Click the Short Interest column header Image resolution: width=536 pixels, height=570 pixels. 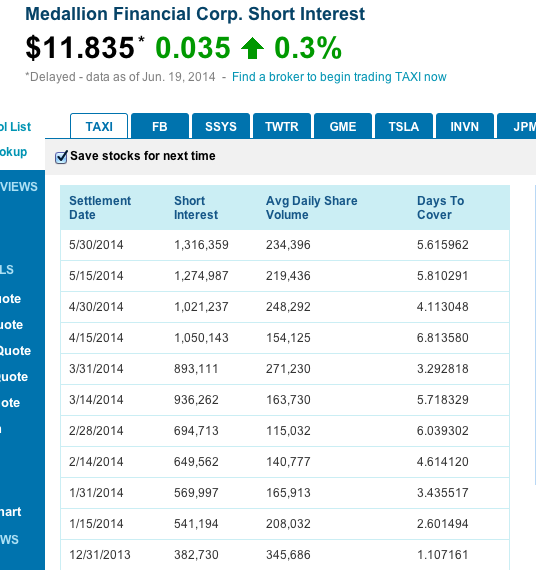pyautogui.click(x=196, y=208)
